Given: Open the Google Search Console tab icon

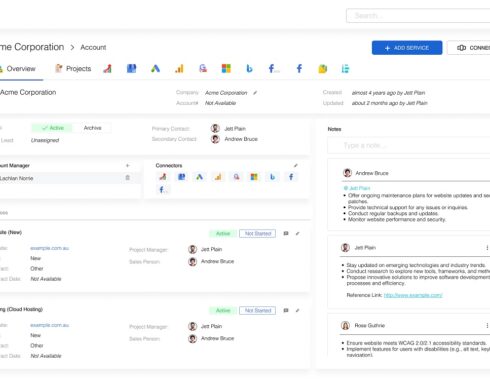Looking at the screenshot, I should [x=203, y=69].
